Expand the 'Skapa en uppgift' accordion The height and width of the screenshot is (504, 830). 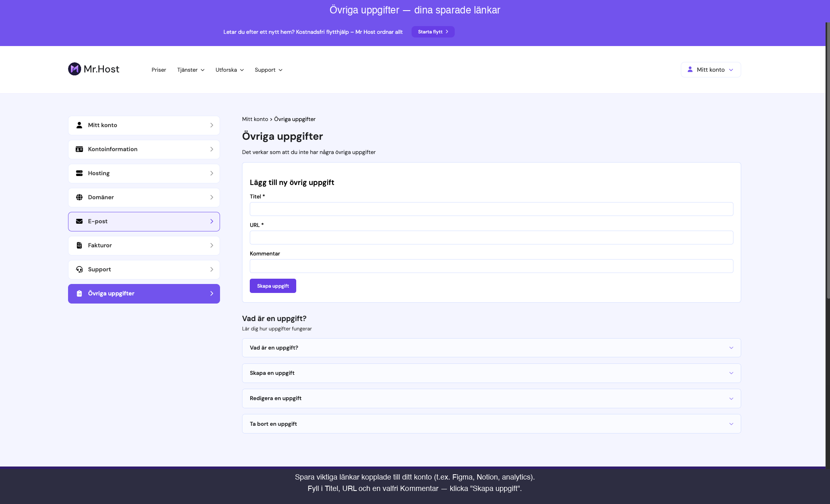491,373
